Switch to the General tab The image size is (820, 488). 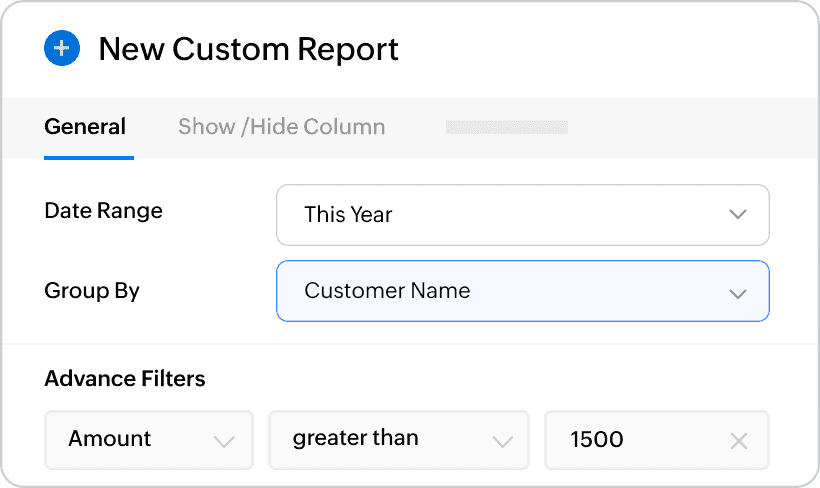tap(85, 127)
